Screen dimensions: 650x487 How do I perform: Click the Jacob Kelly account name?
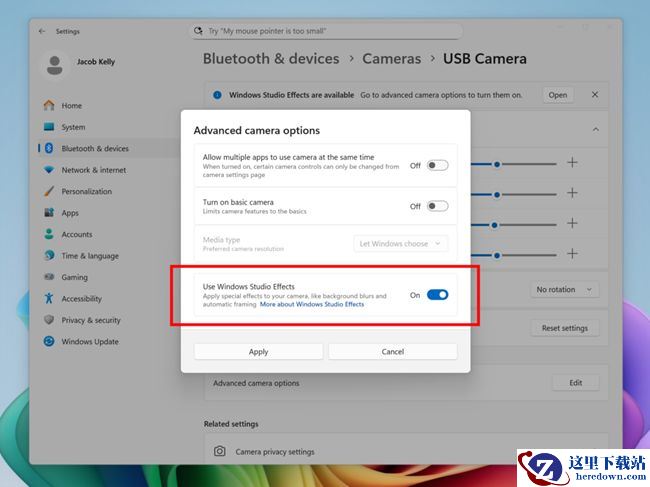(96, 62)
